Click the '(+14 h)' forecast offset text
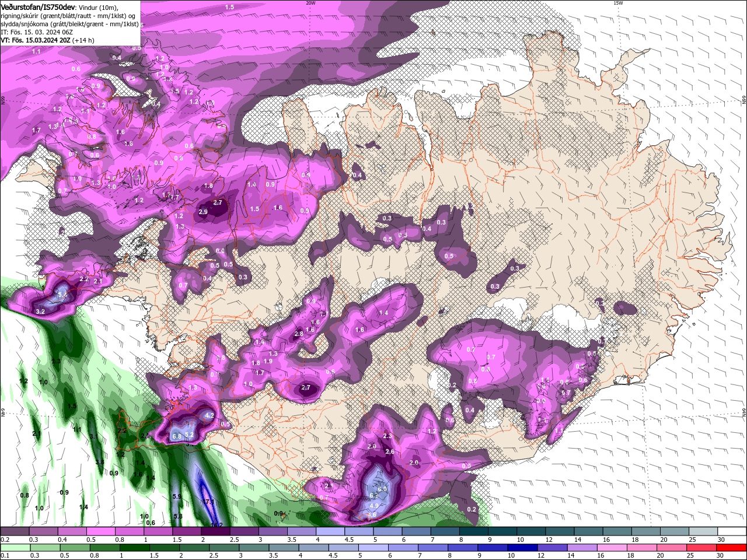This screenshot has width=747, height=560. coord(83,40)
